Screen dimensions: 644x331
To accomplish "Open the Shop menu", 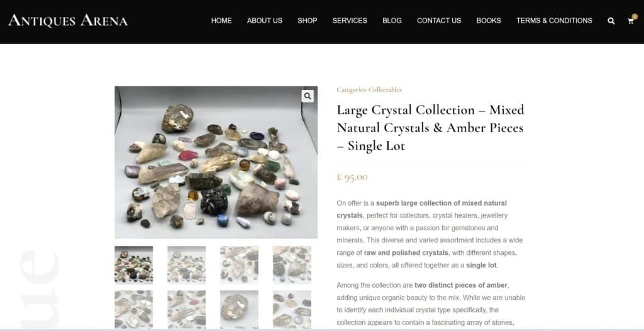I will pos(307,21).
